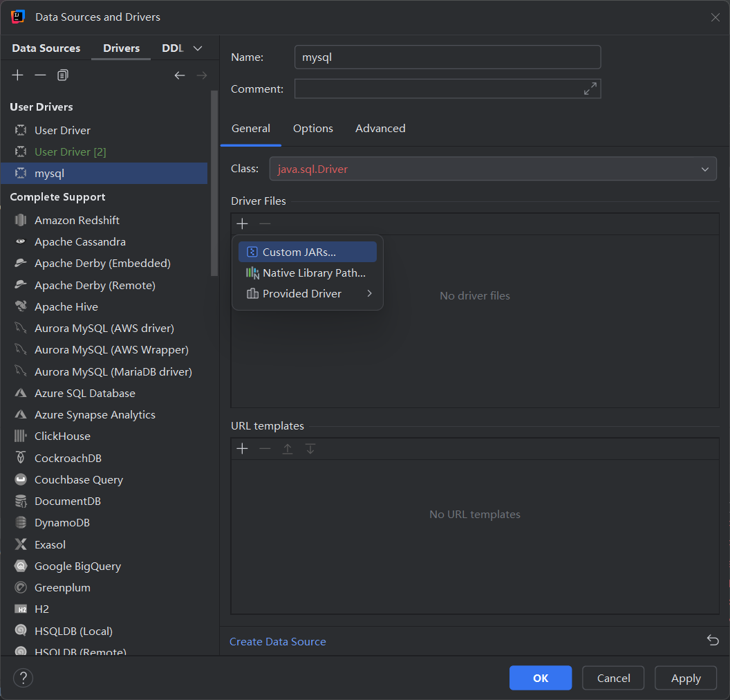Select User Driver in list
This screenshot has height=700, width=730.
tap(104, 131)
